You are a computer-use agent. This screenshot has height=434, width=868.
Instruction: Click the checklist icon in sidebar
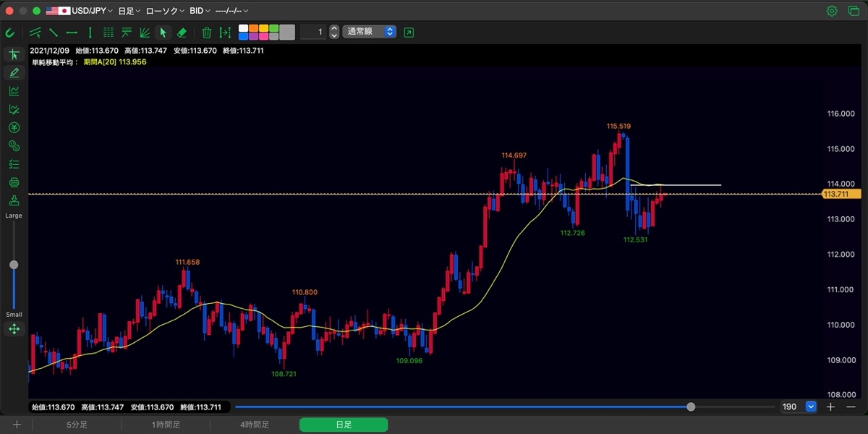pos(14,164)
